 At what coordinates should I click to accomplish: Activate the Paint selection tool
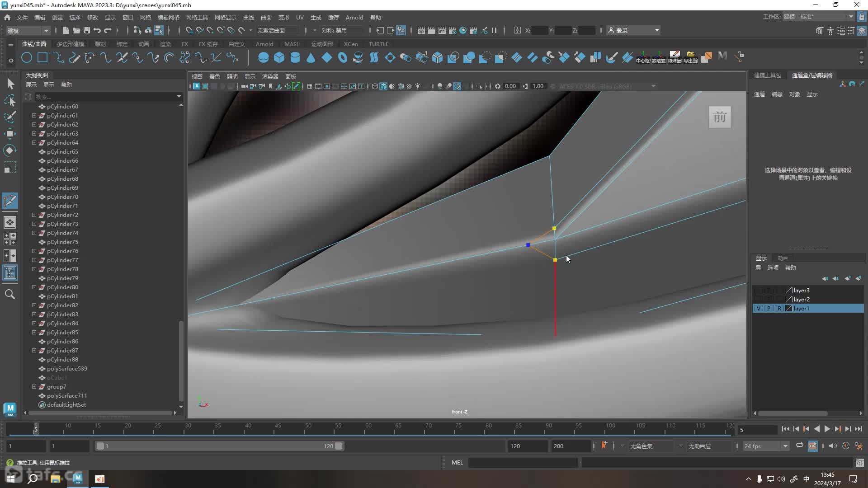point(10,117)
